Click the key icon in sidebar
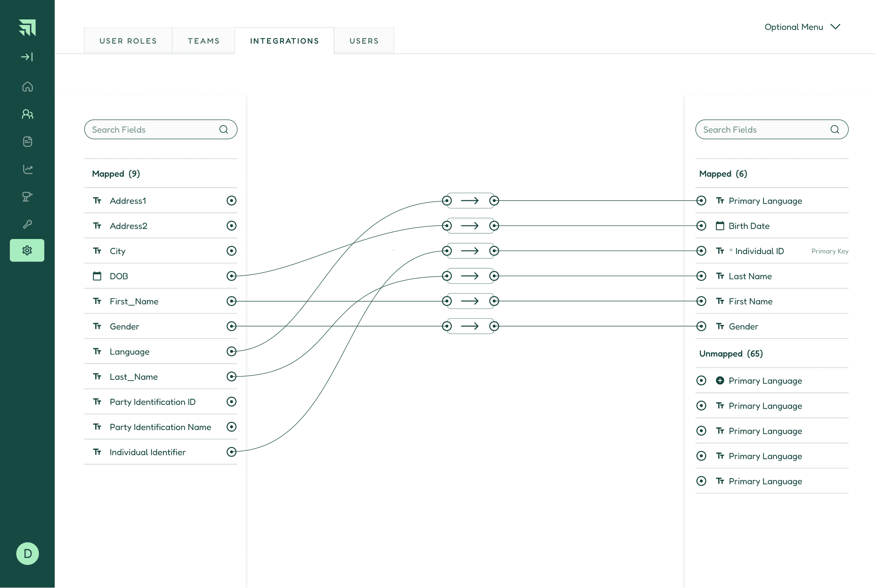The height and width of the screenshot is (588, 876). tap(27, 224)
